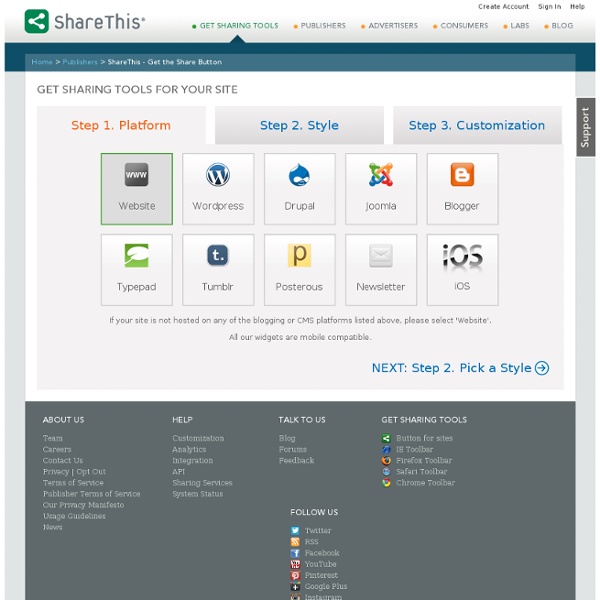Click the Twitter bird icon
Viewport: 600px width, 600px height.
[x=295, y=530]
